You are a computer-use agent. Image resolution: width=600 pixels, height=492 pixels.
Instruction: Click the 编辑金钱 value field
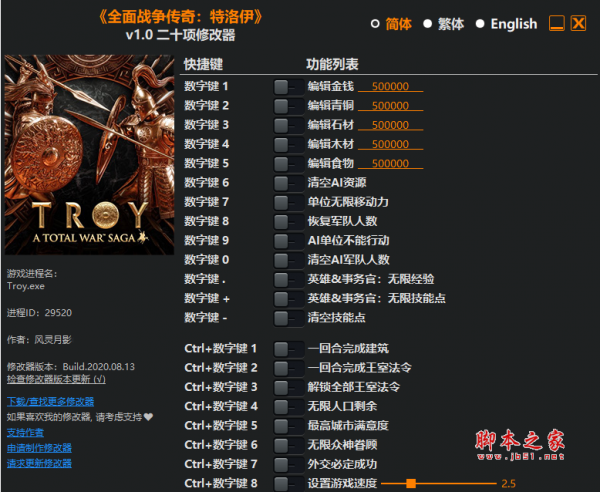(x=390, y=86)
